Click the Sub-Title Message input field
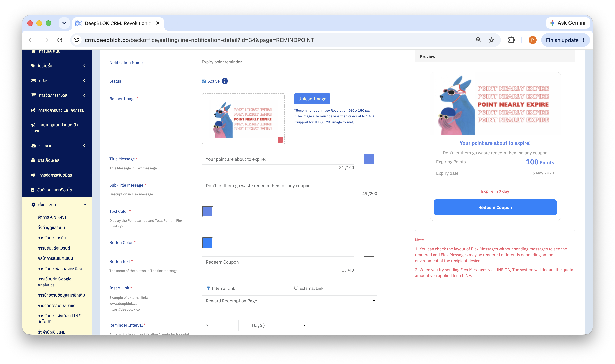Screen dimensions: 615x364 pos(289,185)
